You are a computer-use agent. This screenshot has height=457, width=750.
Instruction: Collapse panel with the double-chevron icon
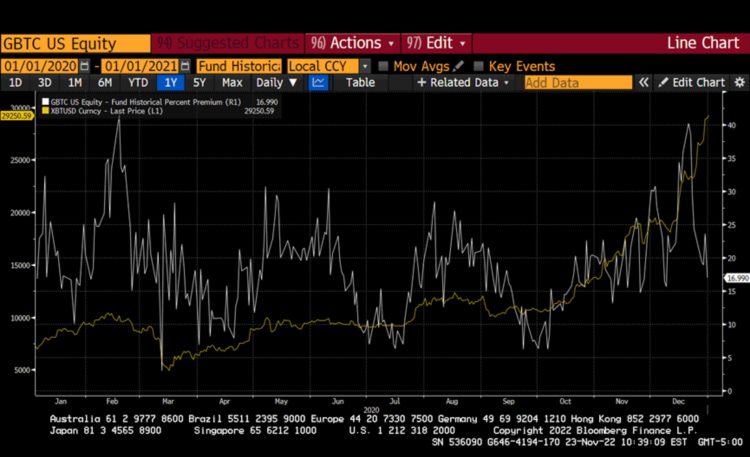(642, 83)
